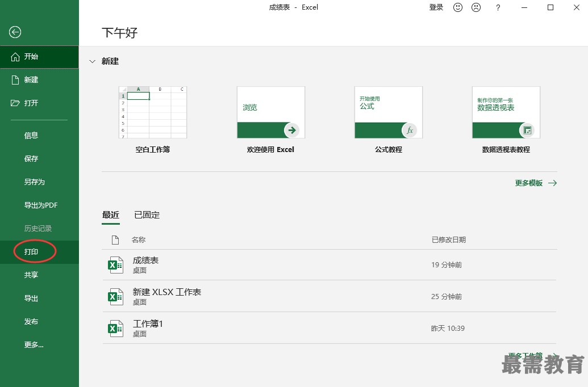Open the recent file 成绩表
588x387 pixels.
[x=330, y=265]
